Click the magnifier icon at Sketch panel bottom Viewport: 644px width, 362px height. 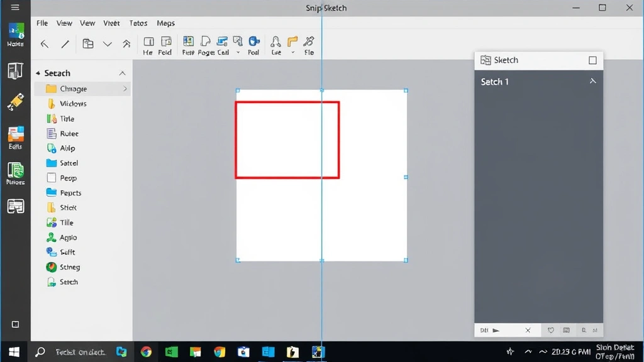[x=584, y=330]
